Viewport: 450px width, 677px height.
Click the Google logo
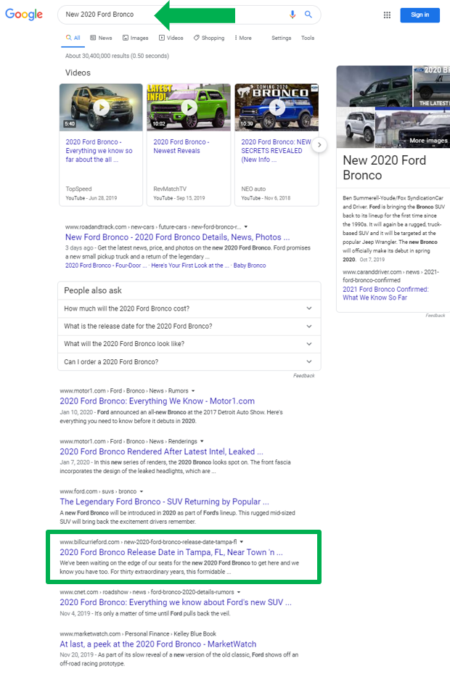[24, 14]
